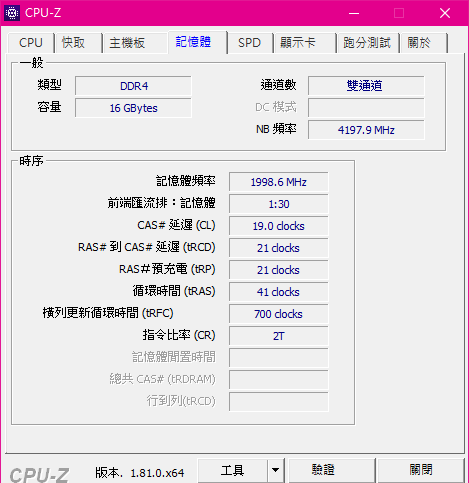Click the RAS# 到 CAS# 延遲 (tRCD) label
Image resolution: width=469 pixels, height=483 pixels.
[x=147, y=247]
